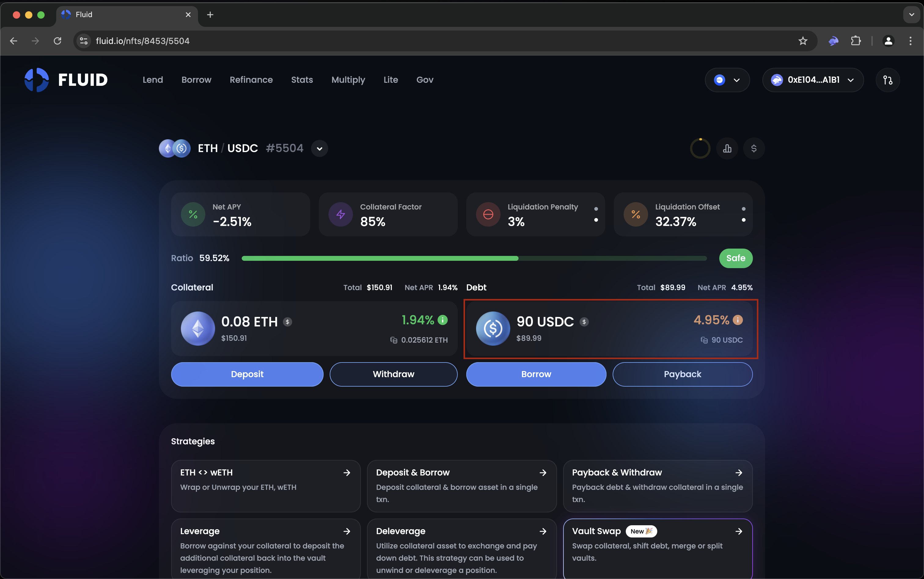Image resolution: width=924 pixels, height=579 pixels.
Task: Toggle dots on Liquidation Penalty card
Action: pyautogui.click(x=596, y=214)
